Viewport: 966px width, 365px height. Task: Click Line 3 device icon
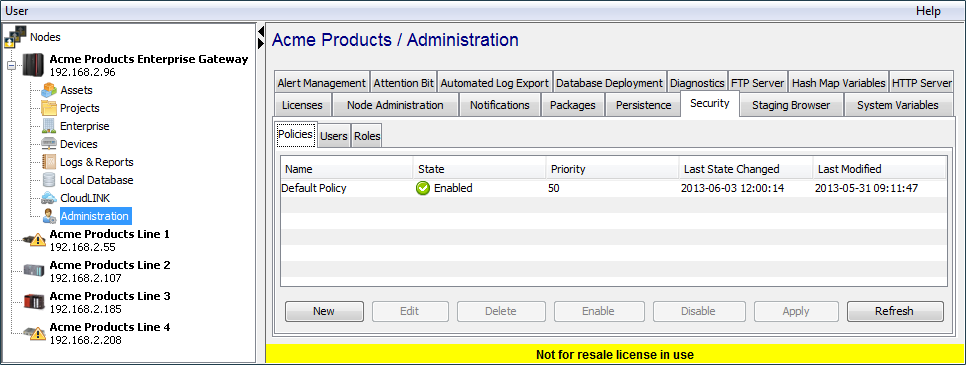[34, 301]
